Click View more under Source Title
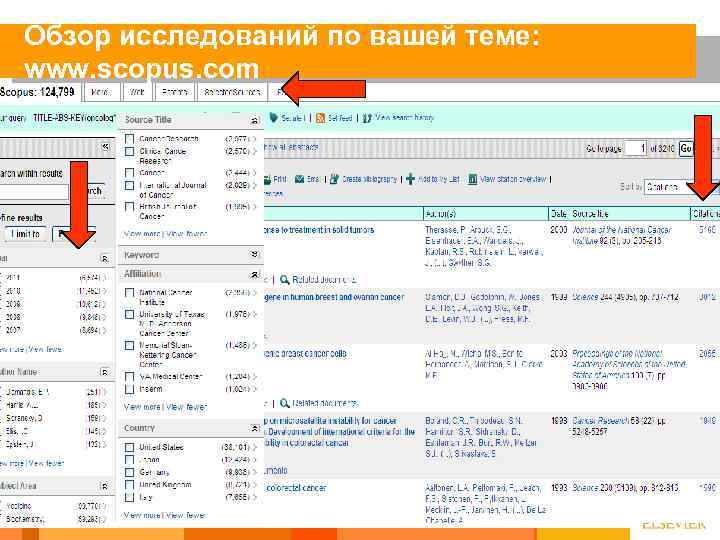720x540 pixels. tap(142, 234)
